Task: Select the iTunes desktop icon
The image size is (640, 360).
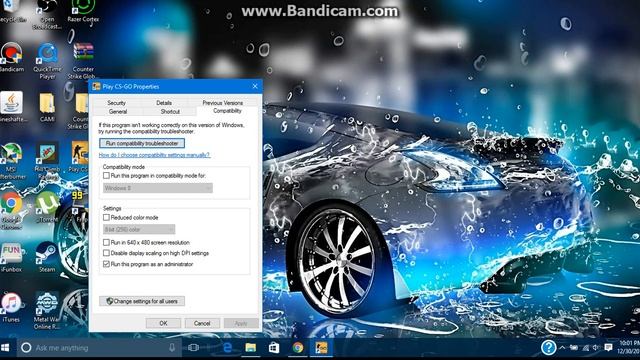Action: point(11,308)
